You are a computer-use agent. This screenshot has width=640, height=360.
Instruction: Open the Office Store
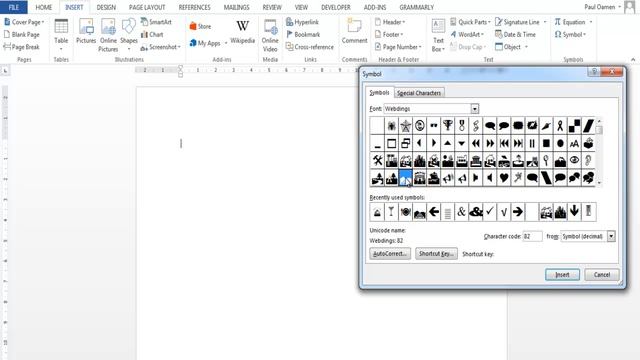click(x=200, y=27)
